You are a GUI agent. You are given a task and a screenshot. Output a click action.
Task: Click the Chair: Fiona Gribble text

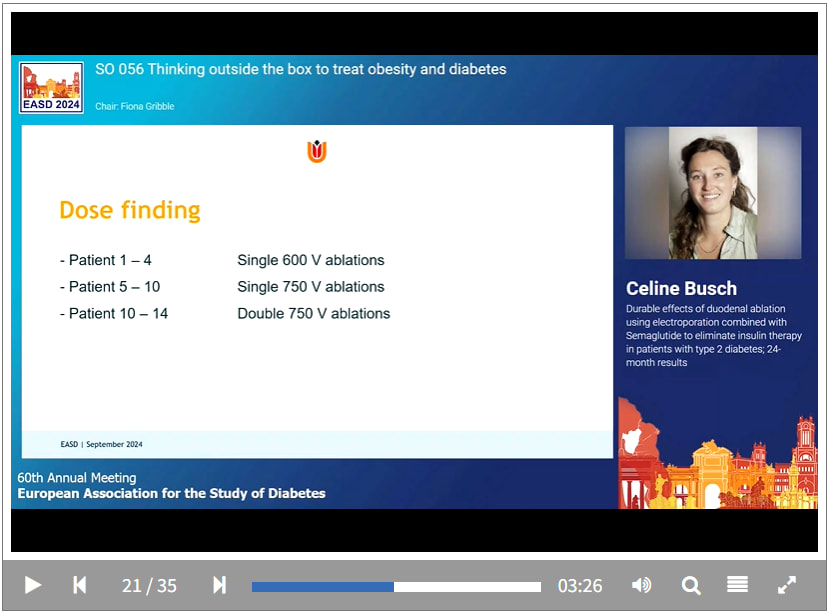135,106
